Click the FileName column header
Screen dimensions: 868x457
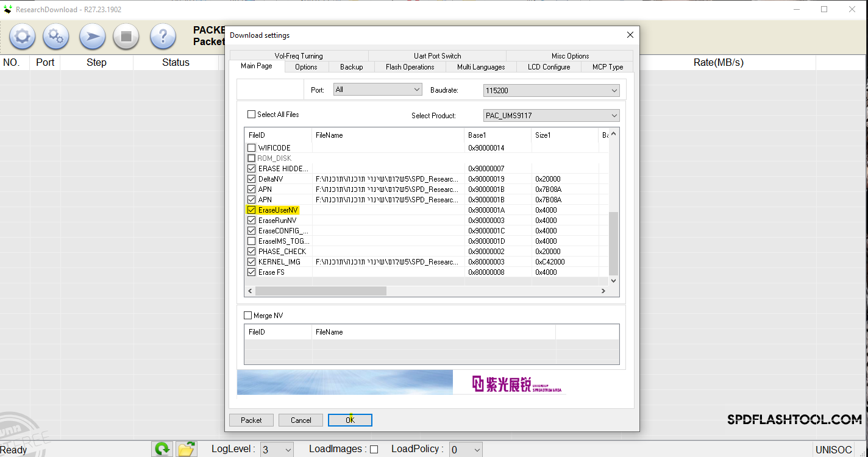coord(388,135)
